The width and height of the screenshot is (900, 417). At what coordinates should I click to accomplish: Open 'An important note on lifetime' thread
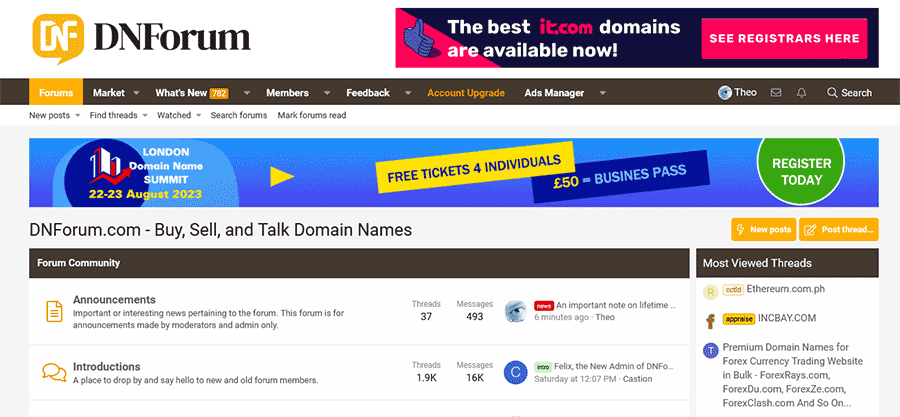click(616, 305)
